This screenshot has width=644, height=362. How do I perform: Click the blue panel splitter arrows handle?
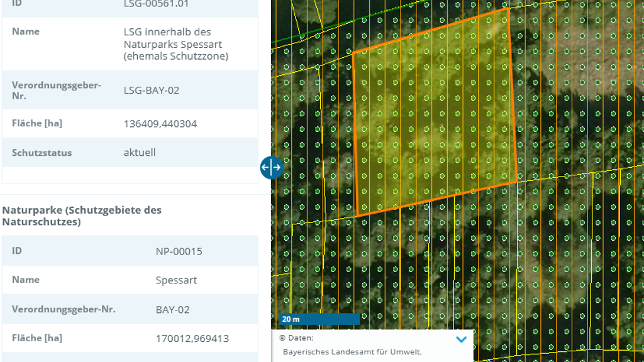(271, 168)
